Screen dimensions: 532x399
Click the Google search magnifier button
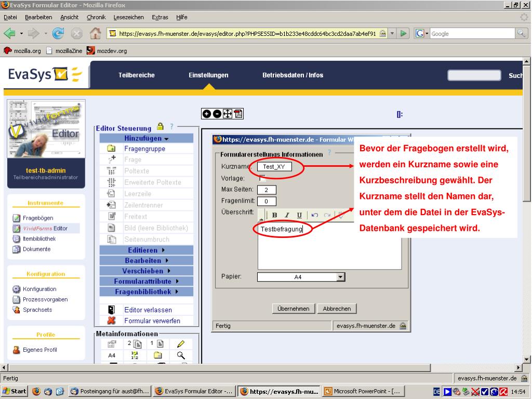[x=521, y=33]
